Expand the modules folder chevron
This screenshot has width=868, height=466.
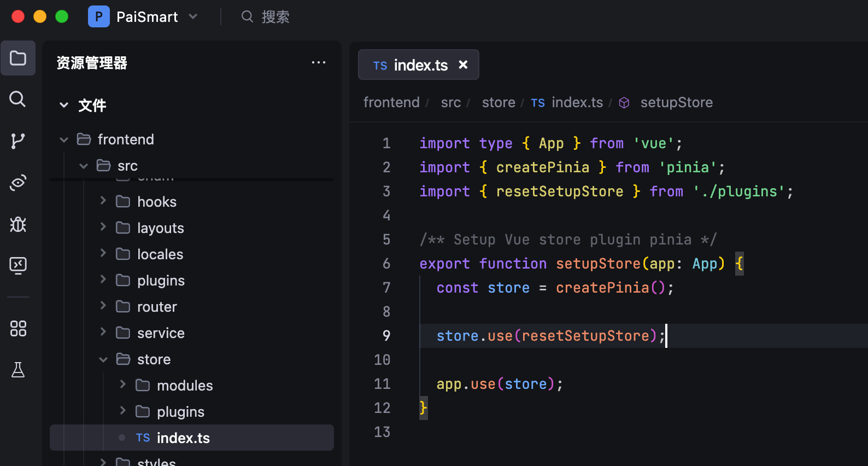[123, 385]
